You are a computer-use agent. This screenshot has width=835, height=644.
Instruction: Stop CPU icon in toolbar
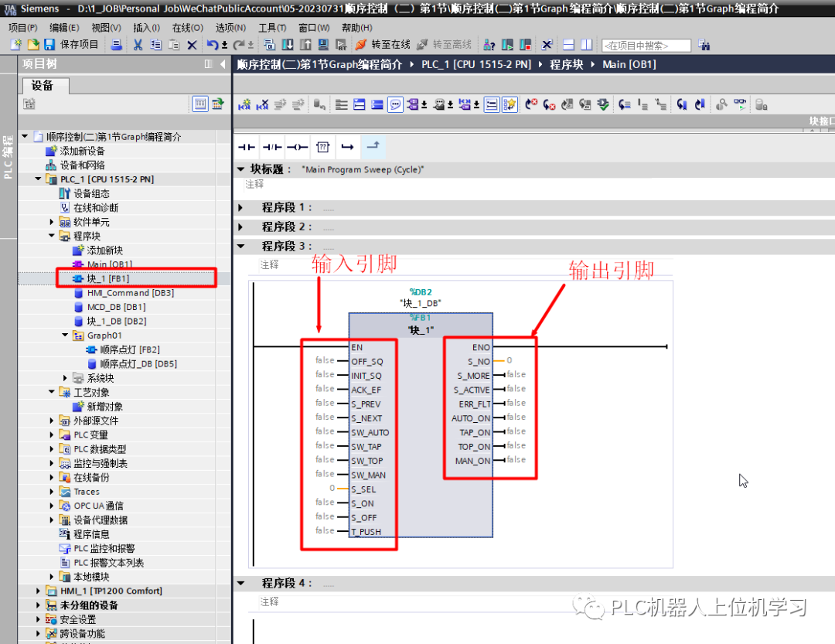(525, 45)
